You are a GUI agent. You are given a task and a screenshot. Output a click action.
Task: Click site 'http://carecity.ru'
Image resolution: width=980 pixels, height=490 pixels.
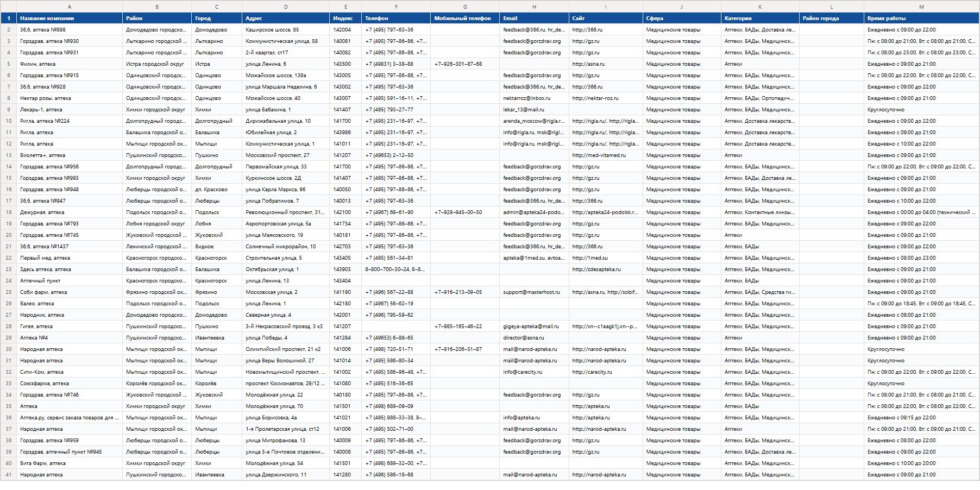click(x=606, y=372)
